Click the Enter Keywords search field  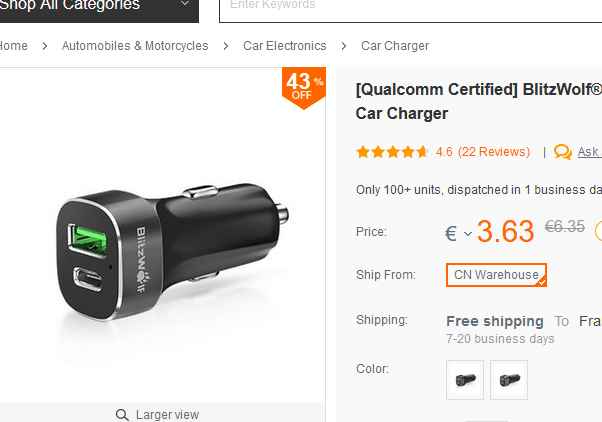[400, 6]
